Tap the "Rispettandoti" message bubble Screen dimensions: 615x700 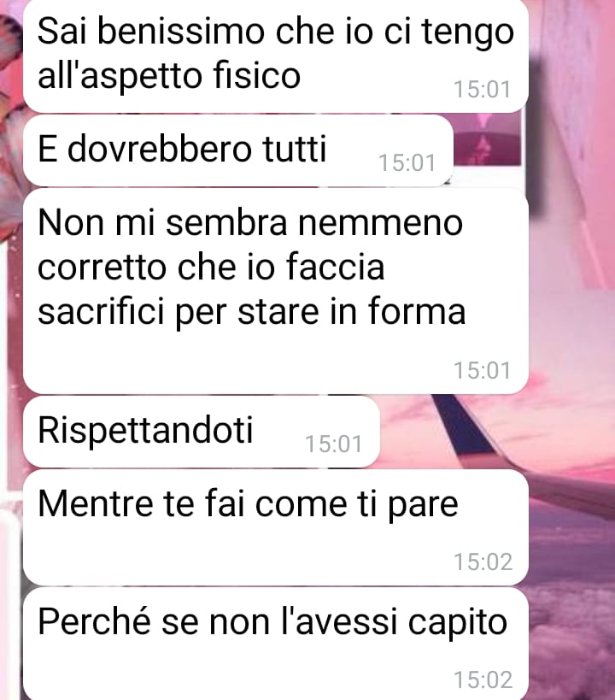coord(202,432)
